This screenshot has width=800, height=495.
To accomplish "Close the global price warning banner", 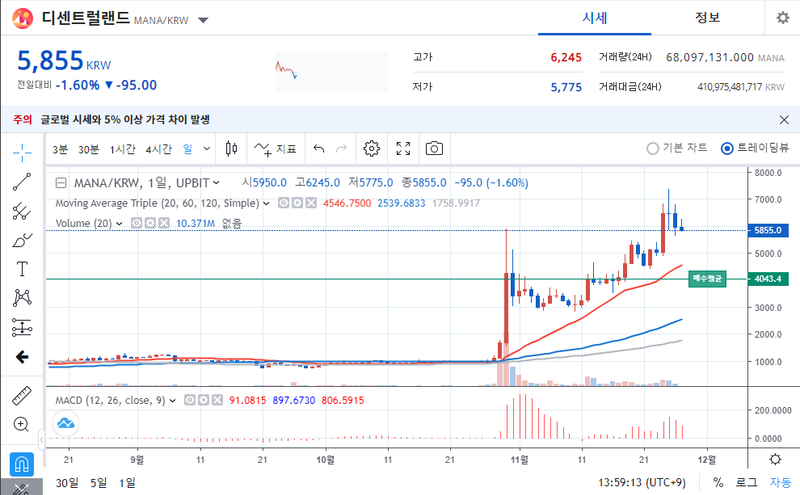I will click(x=784, y=120).
